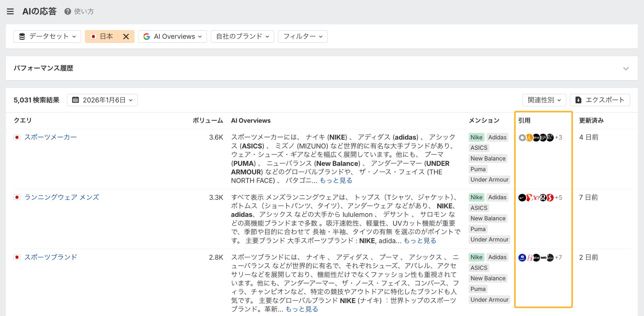644x316 pixels.
Task: Click もっと見る in the スポーツブランド row
Action: (302, 309)
